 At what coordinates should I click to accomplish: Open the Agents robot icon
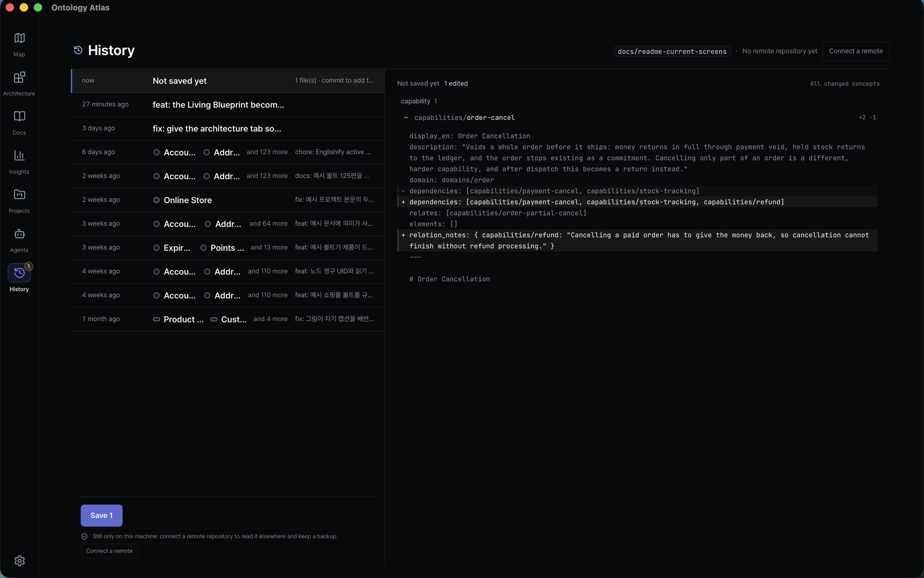(19, 234)
